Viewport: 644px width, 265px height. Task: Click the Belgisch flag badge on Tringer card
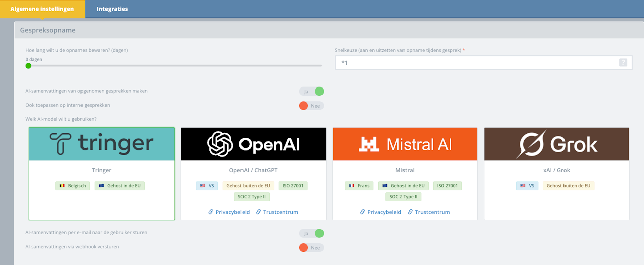tap(73, 186)
